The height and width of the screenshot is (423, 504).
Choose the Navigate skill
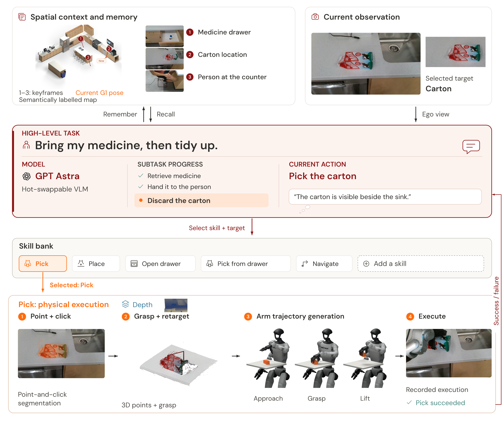[x=324, y=263]
